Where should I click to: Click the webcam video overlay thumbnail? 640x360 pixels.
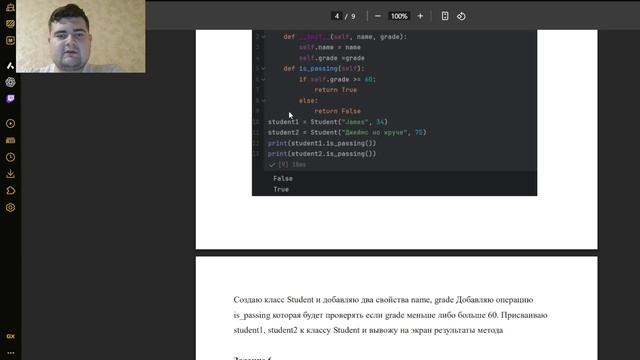click(80, 36)
